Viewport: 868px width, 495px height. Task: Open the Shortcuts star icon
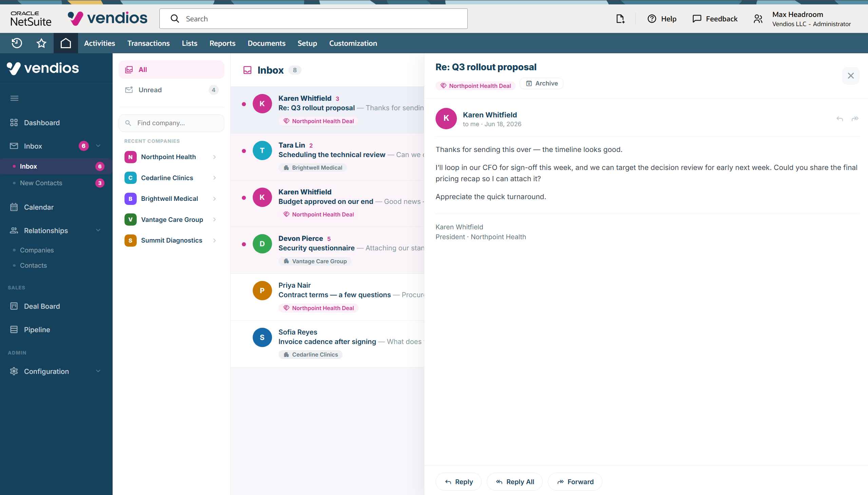pyautogui.click(x=41, y=43)
